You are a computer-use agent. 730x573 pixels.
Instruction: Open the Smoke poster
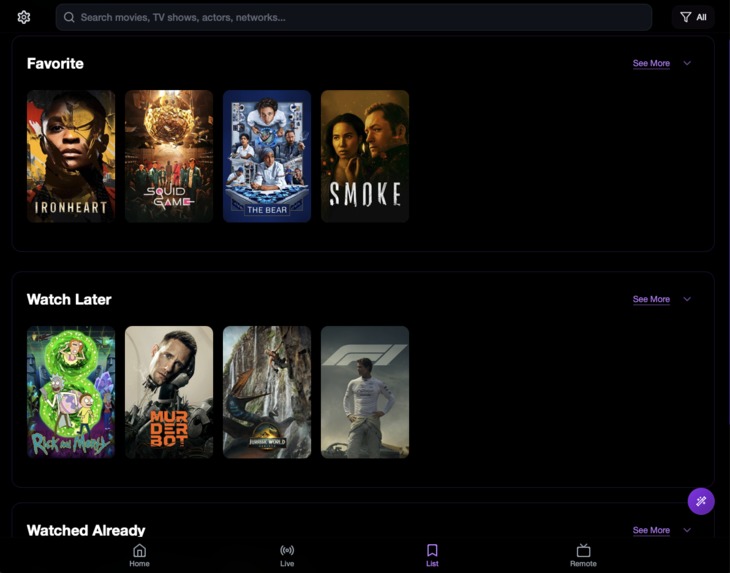[365, 156]
